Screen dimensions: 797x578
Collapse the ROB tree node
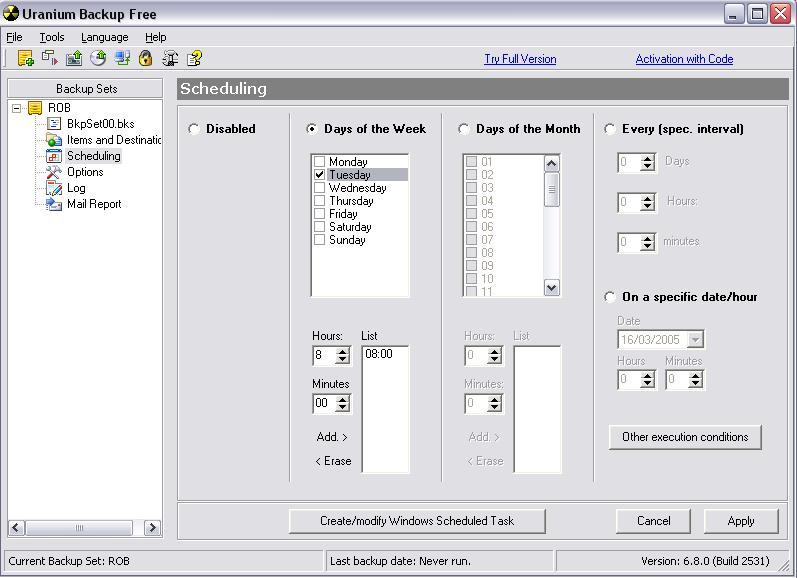17,108
